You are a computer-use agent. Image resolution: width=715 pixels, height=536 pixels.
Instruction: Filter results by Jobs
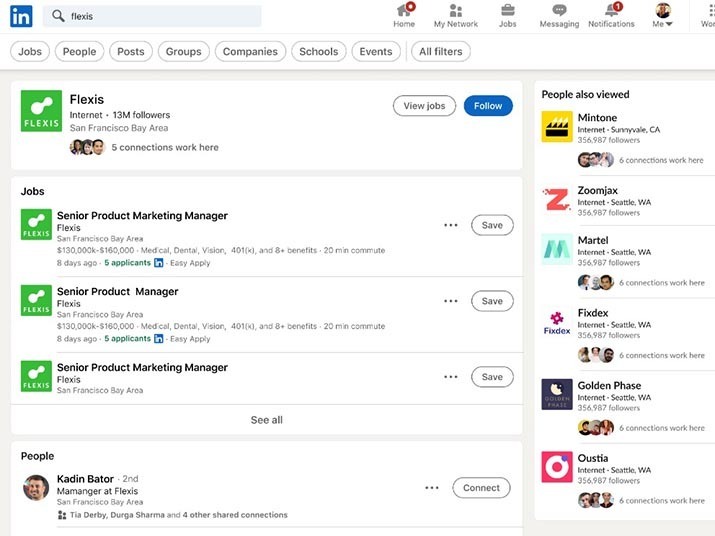point(30,52)
